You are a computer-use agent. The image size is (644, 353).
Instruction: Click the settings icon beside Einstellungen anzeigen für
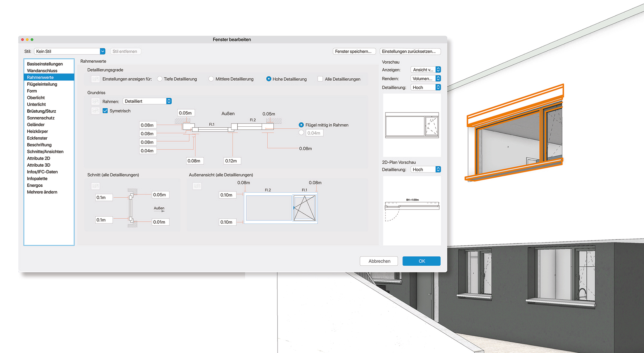(x=95, y=79)
